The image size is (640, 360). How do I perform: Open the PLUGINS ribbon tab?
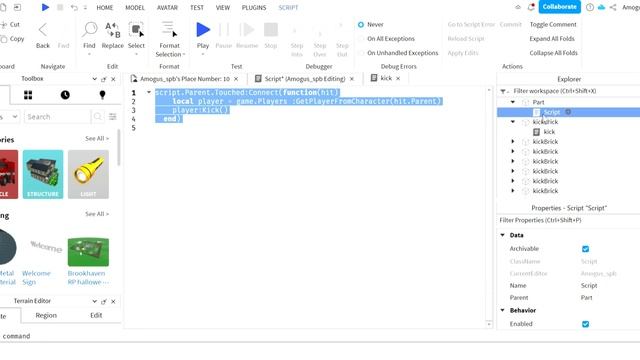(x=254, y=7)
